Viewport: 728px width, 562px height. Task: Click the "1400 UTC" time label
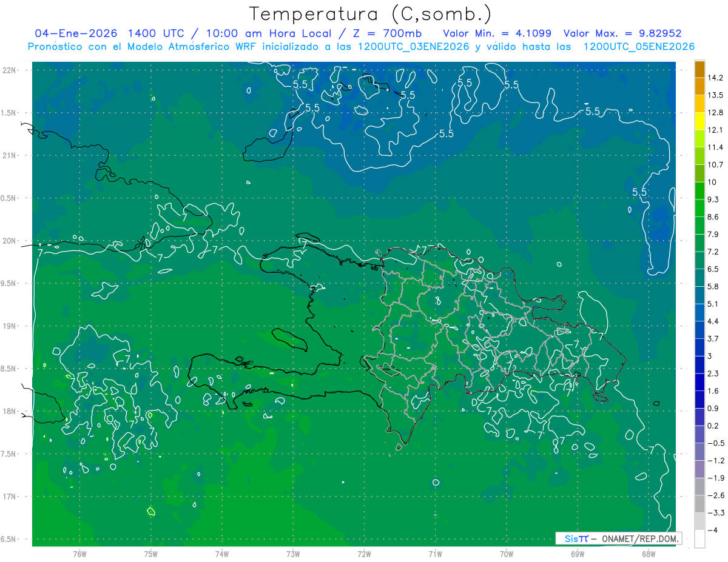(x=156, y=33)
